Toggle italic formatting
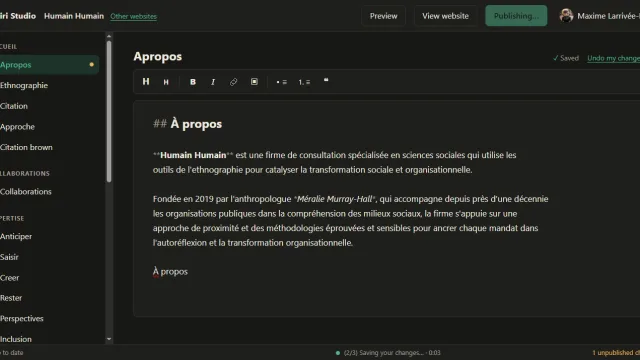This screenshot has height=360, width=640. (x=213, y=82)
